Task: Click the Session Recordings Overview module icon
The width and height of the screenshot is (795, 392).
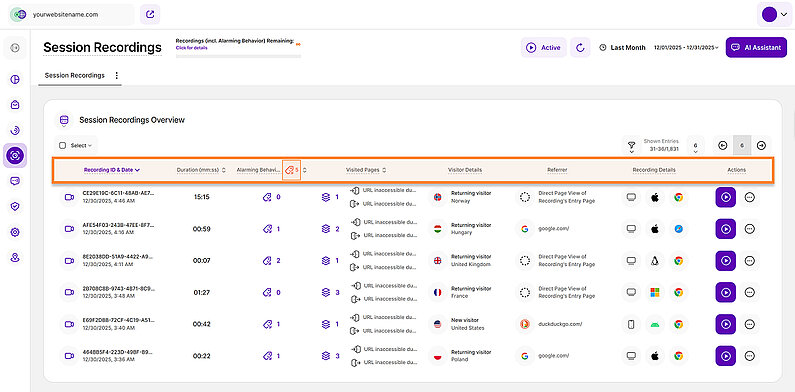Action: [63, 120]
